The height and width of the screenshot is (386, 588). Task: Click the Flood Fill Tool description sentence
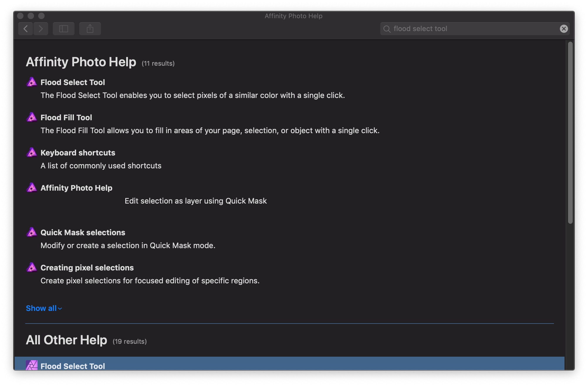(x=210, y=131)
